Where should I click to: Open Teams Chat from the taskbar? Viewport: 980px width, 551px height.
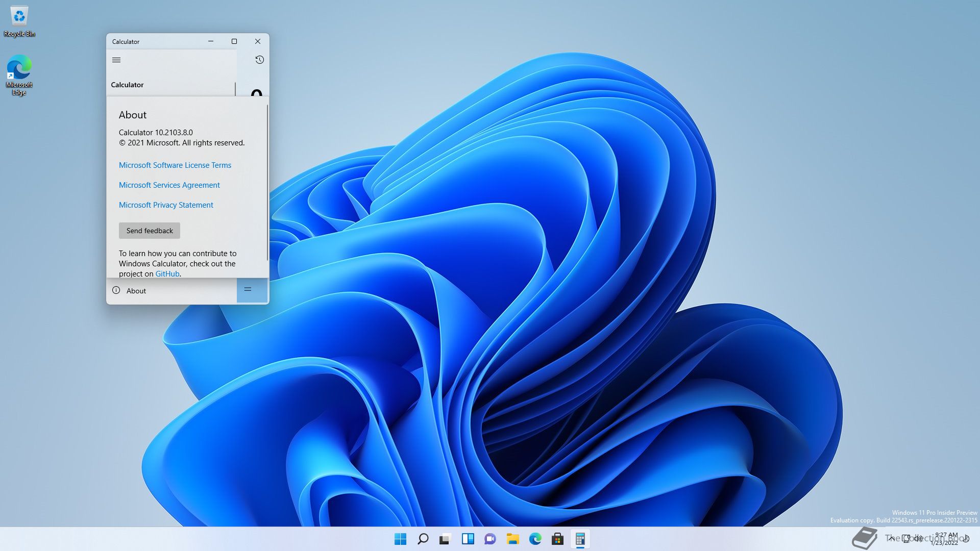pos(491,539)
